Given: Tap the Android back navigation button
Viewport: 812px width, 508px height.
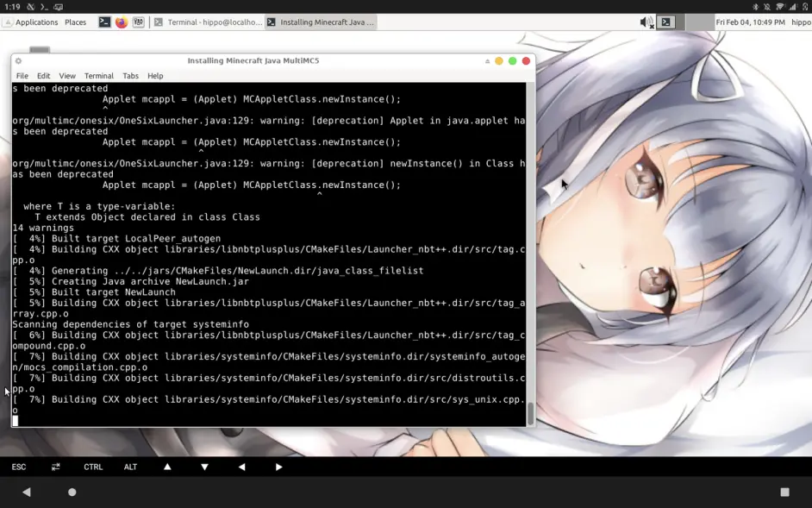Looking at the screenshot, I should pyautogui.click(x=27, y=492).
